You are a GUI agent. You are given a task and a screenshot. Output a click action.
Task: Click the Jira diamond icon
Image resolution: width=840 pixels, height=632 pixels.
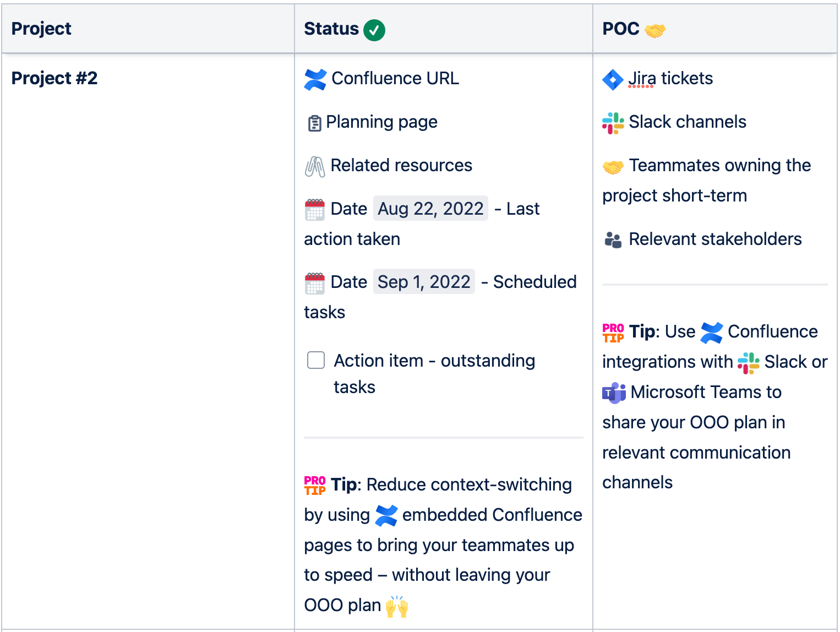613,80
